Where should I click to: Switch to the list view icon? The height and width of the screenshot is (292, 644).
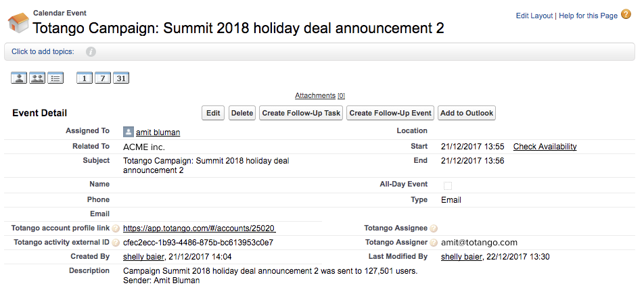(55, 78)
